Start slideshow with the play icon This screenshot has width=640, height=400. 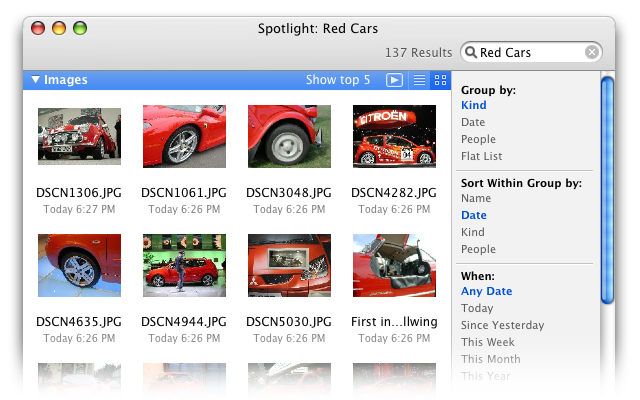coord(394,80)
